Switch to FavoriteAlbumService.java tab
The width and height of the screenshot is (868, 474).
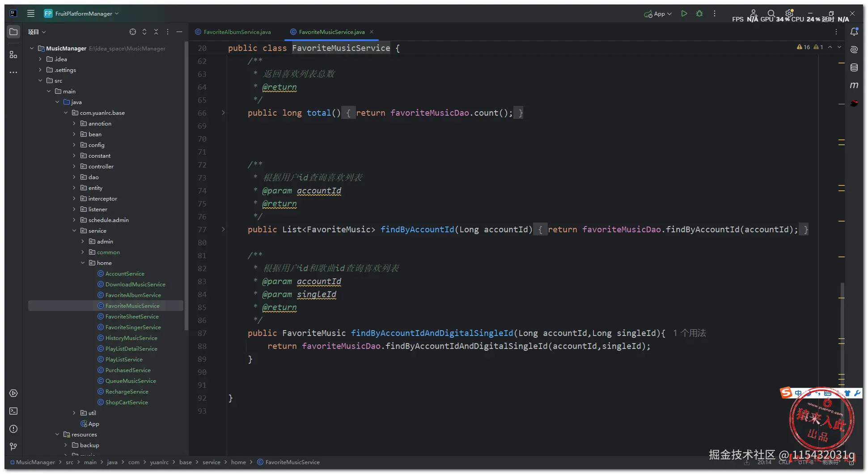[x=233, y=32]
